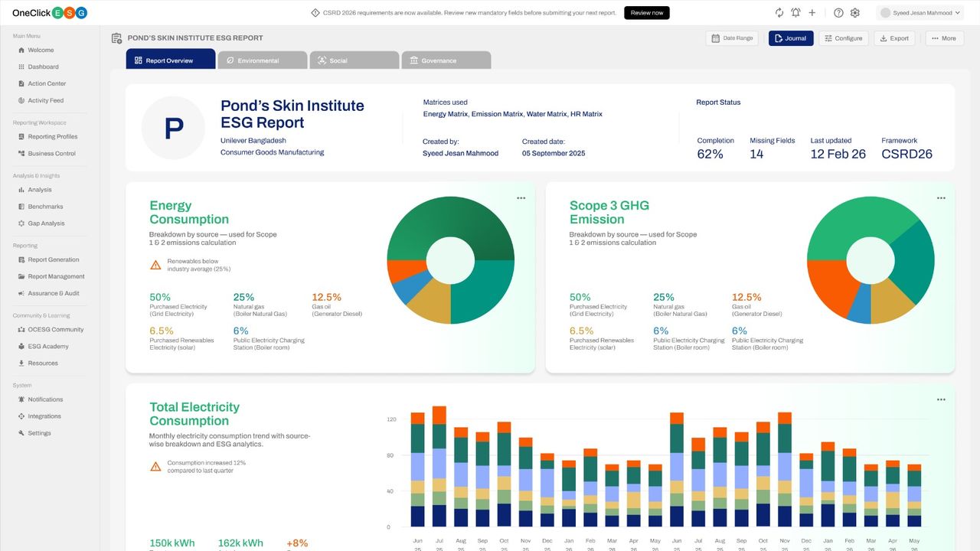980x551 pixels.
Task: Switch to the Social tab
Action: point(354,60)
